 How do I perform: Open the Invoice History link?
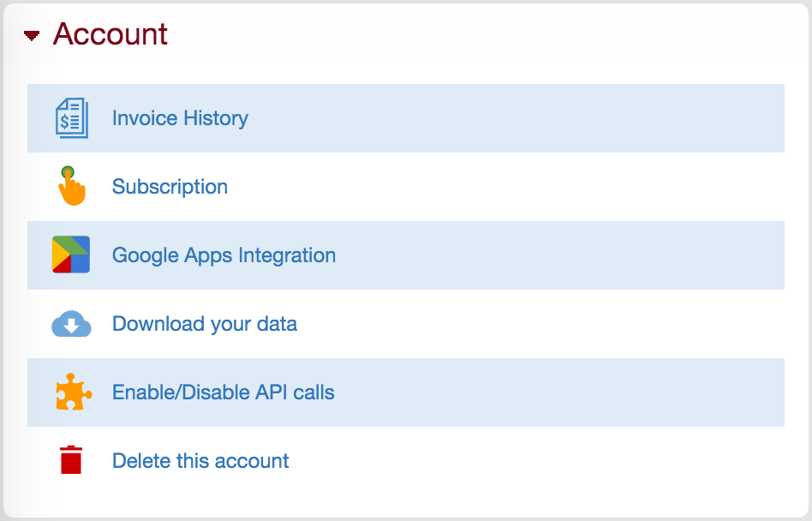pyautogui.click(x=180, y=118)
